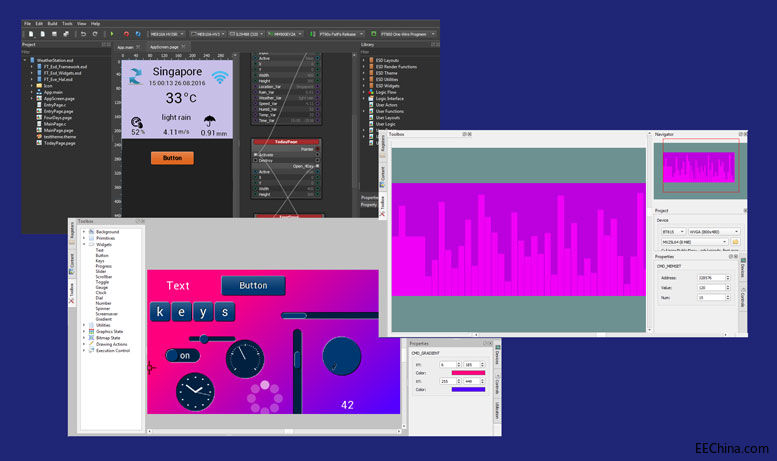Click the humidity gauge icon above 52%
The image size is (777, 461).
tap(137, 123)
